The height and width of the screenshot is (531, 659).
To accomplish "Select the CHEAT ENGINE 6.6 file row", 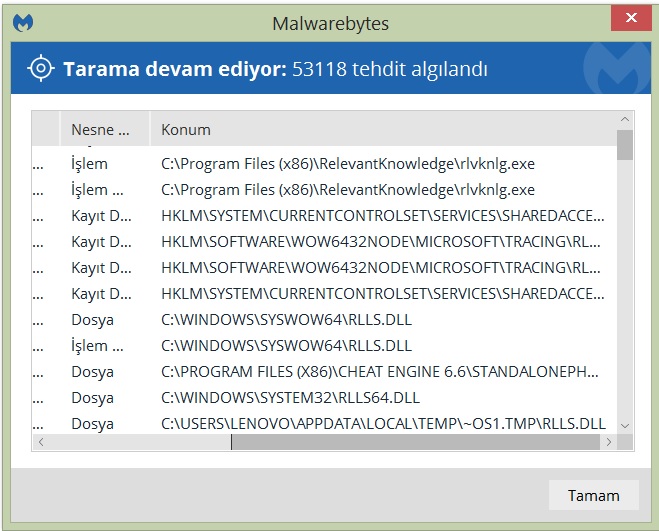I will 324,372.
